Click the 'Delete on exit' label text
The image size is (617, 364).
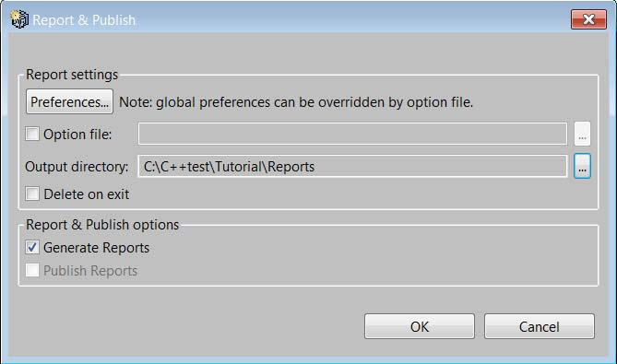86,194
